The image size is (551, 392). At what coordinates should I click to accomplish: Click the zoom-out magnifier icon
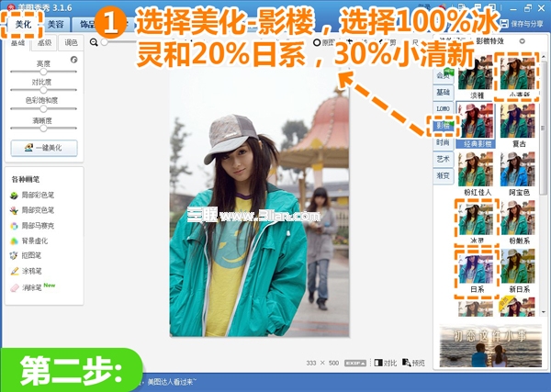tap(94, 42)
